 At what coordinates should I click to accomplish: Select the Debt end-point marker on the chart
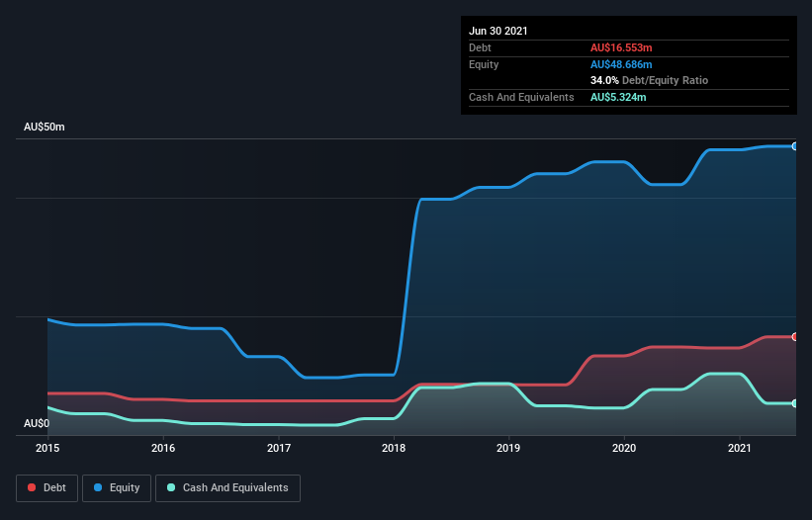pyautogui.click(x=795, y=337)
